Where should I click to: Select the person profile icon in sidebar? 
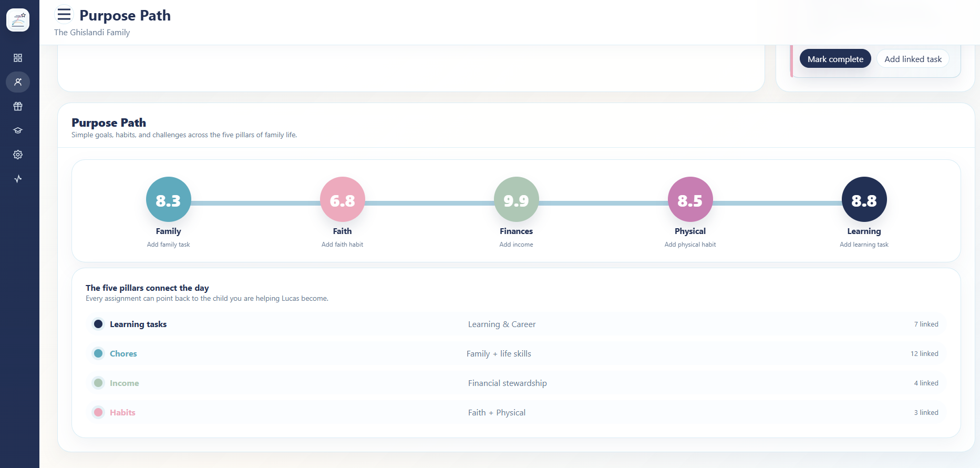point(18,82)
